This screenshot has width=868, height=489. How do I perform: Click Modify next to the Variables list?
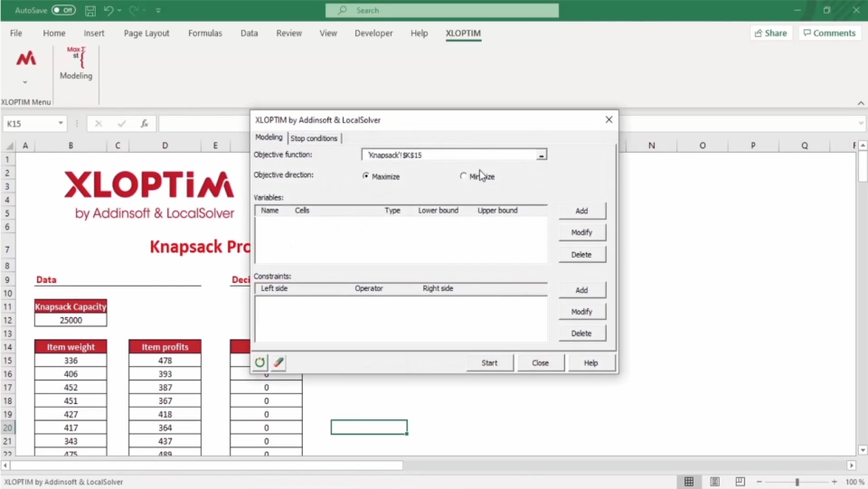pyautogui.click(x=581, y=232)
